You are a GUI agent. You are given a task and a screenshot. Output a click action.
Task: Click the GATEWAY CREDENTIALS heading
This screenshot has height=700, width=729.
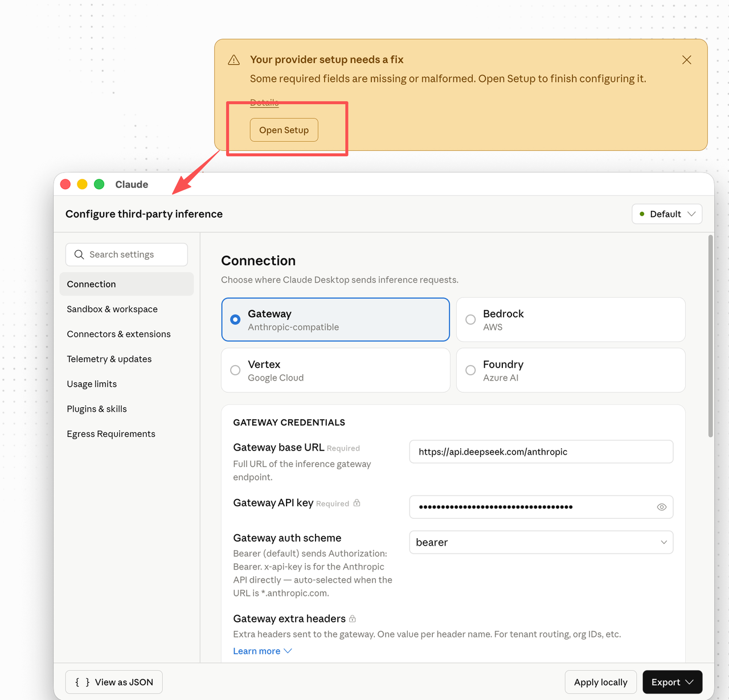289,423
